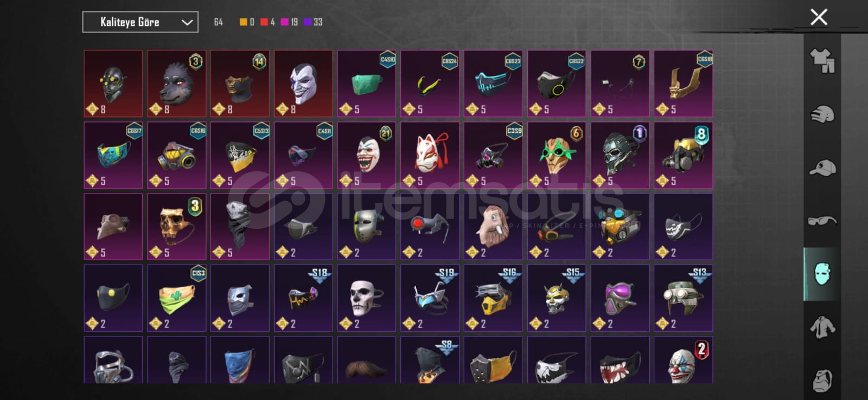Click the dropdown chevron arrow

[187, 22]
